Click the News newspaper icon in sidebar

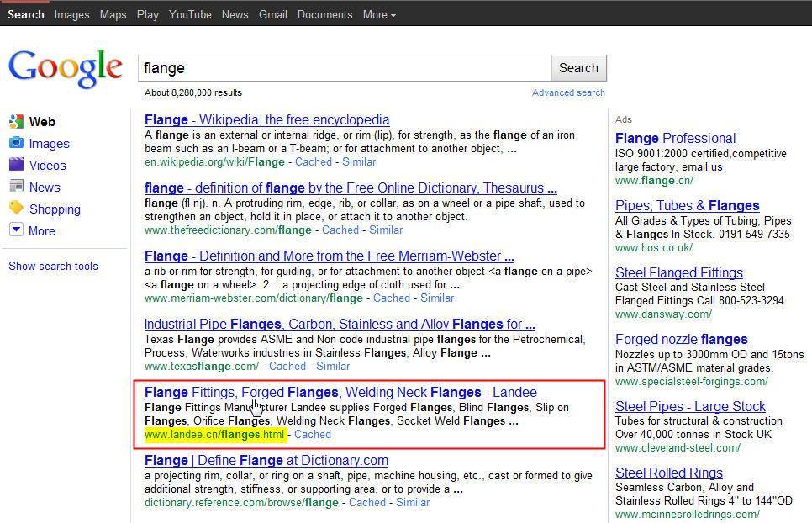coord(16,186)
